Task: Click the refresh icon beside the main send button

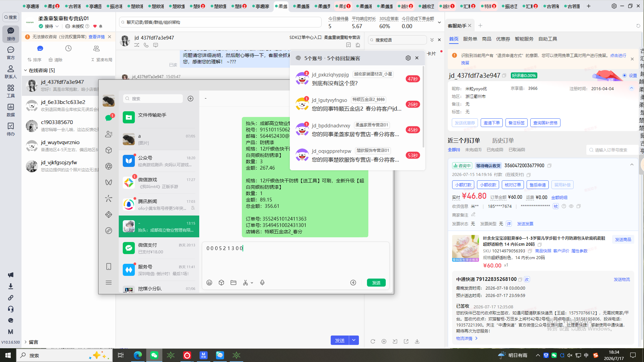Action: 373,341
